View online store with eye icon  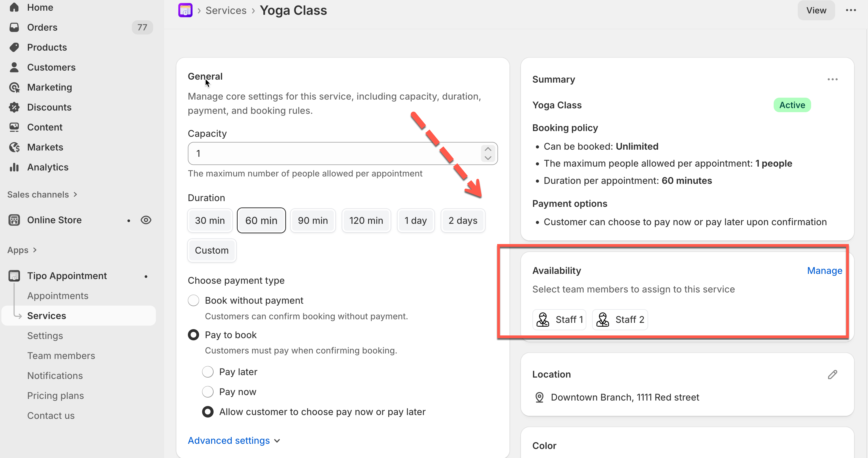(x=146, y=220)
